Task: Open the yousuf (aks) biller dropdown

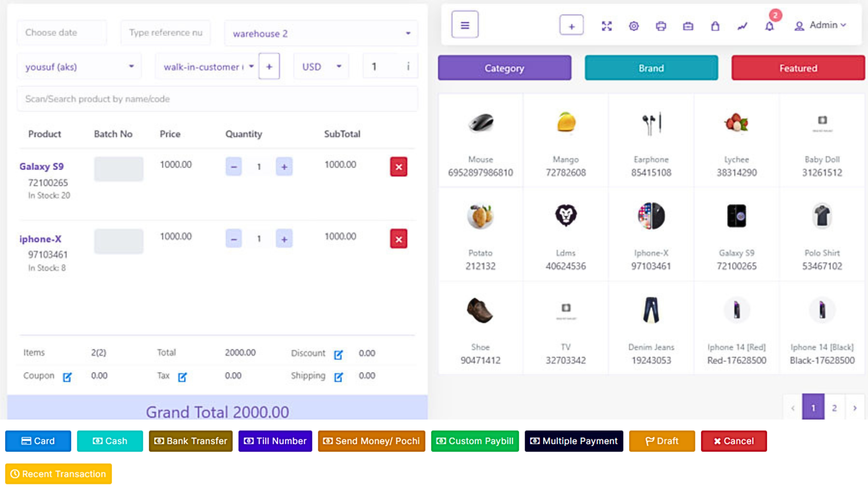Action: [x=79, y=66]
